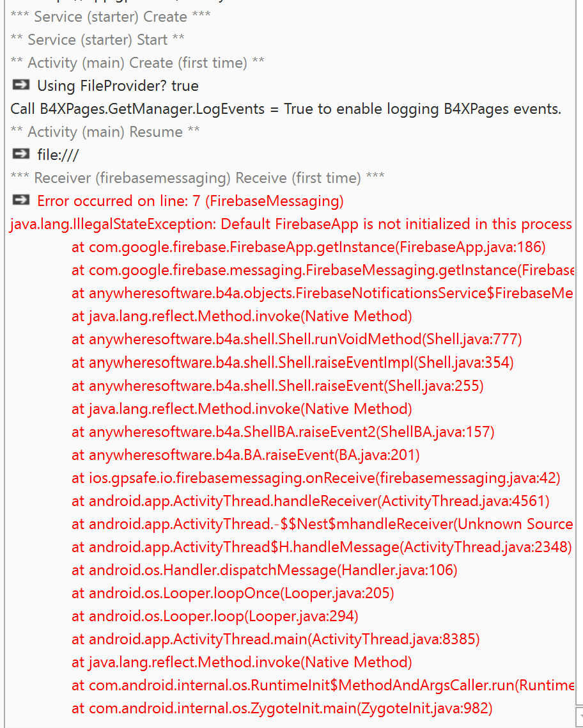
Task: Select the 'Shell.runVoidMethod(Shell.java:777)' stack line
Action: click(297, 340)
